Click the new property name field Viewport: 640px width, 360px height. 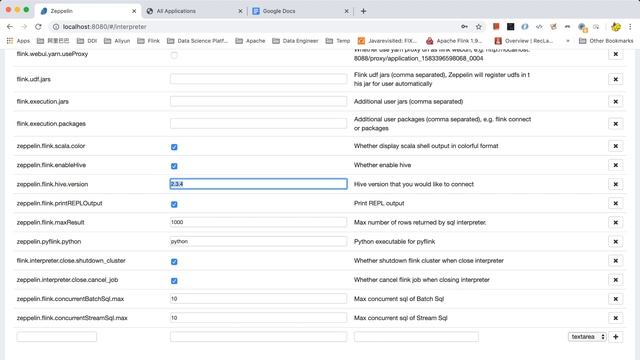click(57, 337)
